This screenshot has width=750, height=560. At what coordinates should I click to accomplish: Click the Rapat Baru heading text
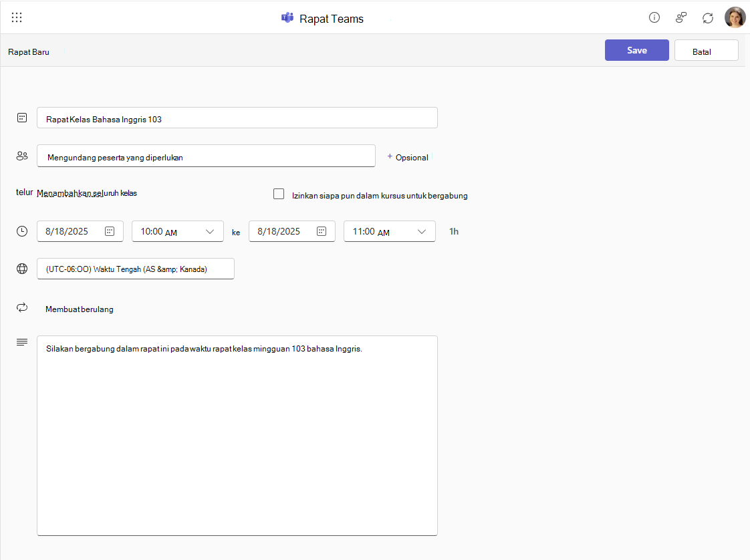pos(29,52)
